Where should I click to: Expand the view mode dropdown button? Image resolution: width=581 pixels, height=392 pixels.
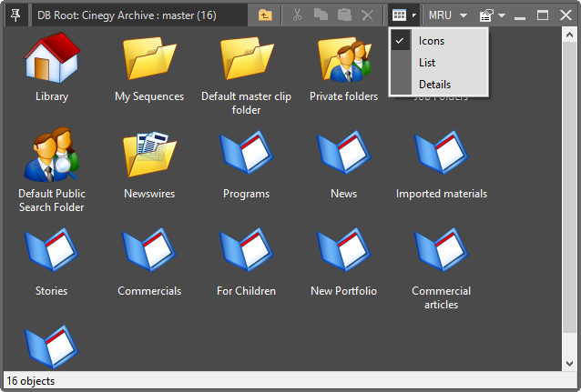point(414,15)
